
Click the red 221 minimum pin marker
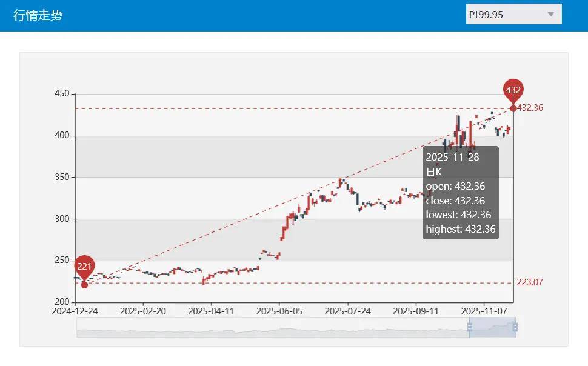(84, 267)
